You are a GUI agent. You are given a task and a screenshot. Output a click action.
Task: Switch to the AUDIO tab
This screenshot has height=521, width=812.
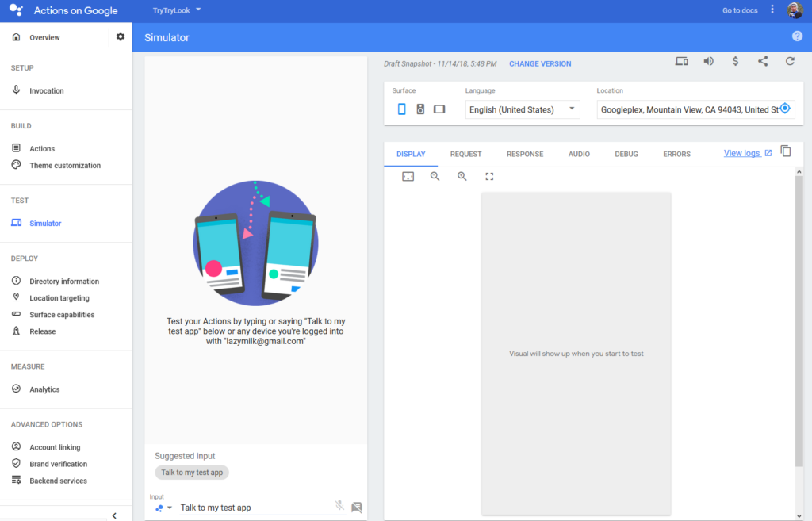tap(579, 154)
